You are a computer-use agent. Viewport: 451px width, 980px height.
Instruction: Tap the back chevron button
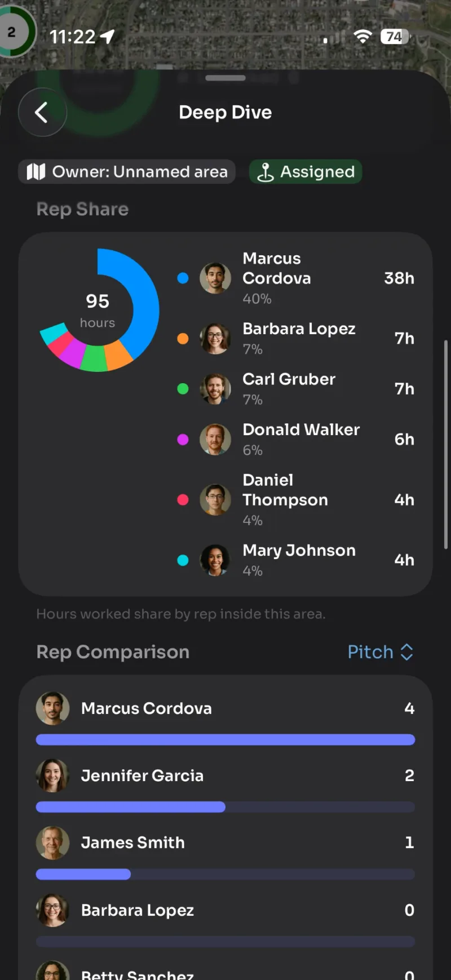[42, 112]
